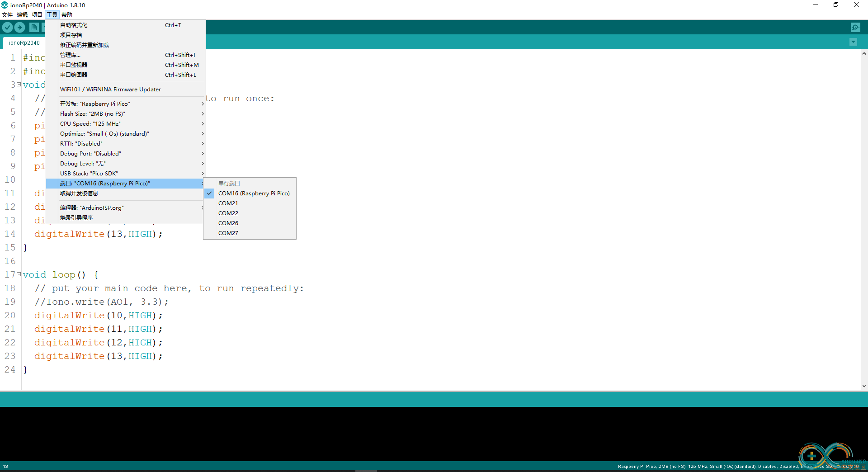Click the "void loop() {" line
Viewport: 868px width, 472px height.
[61, 275]
